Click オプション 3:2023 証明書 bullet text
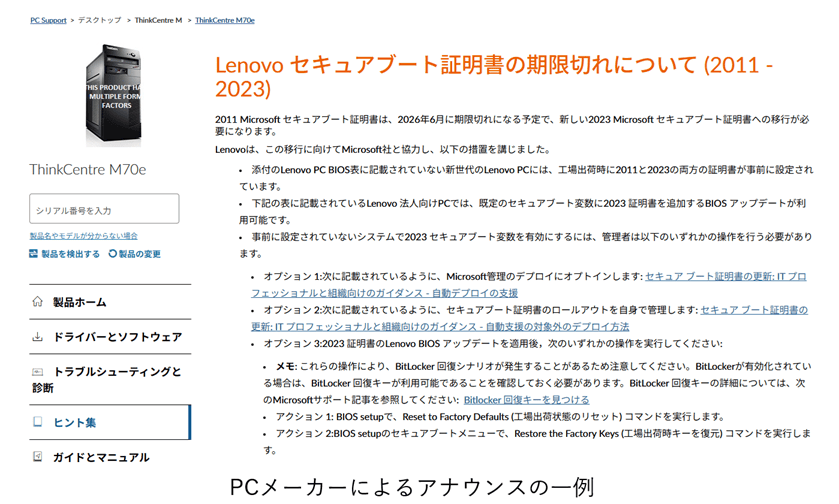This screenshot has height=504, width=839. (x=493, y=343)
